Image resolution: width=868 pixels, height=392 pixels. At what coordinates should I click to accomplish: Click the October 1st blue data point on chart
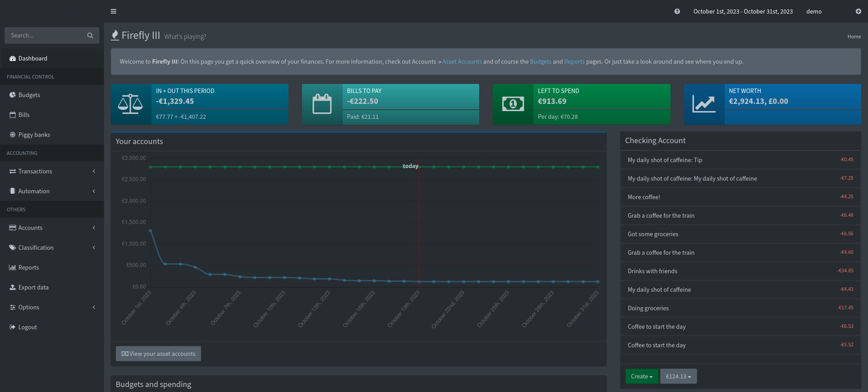[x=151, y=230]
